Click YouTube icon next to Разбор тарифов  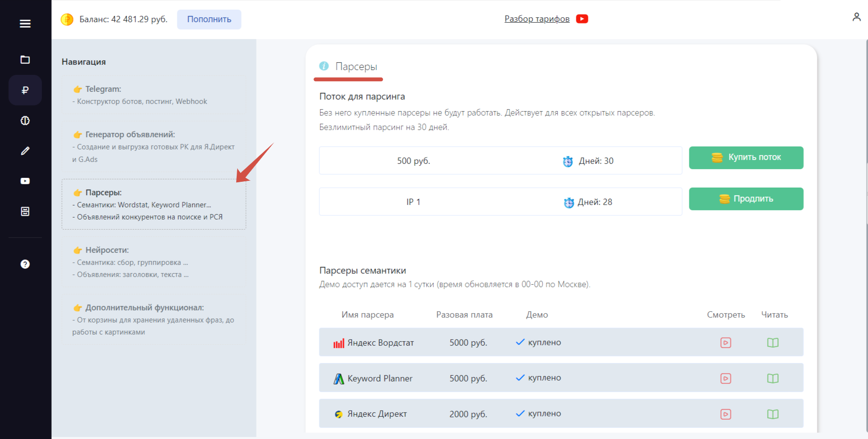pos(582,19)
